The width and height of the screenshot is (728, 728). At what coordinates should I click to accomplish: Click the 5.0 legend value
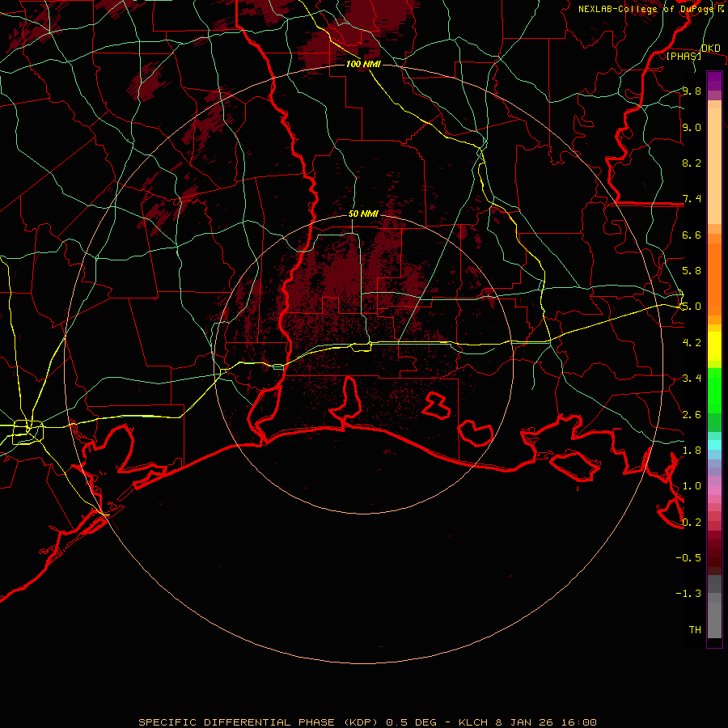pyautogui.click(x=692, y=307)
